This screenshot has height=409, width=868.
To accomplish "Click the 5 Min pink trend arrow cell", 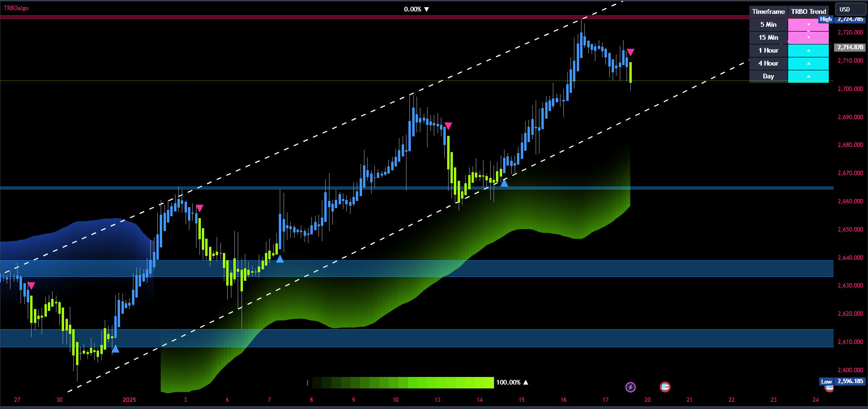I will click(808, 24).
